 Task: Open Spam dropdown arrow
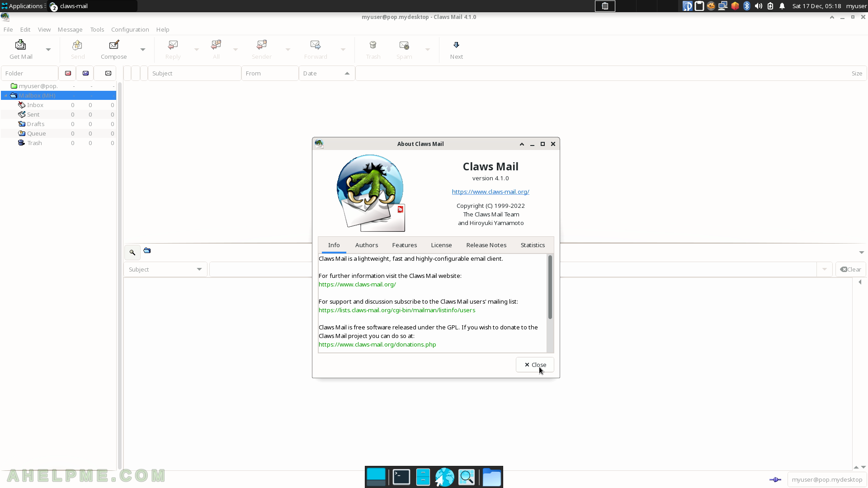tap(427, 50)
